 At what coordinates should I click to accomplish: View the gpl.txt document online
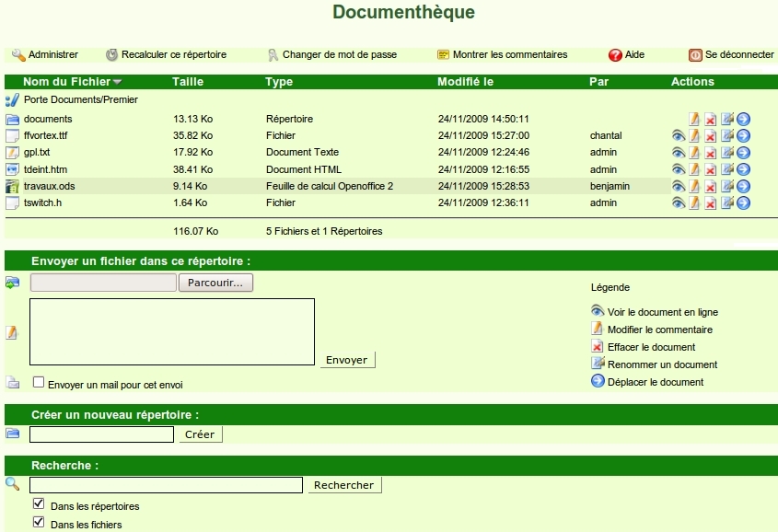coord(679,153)
